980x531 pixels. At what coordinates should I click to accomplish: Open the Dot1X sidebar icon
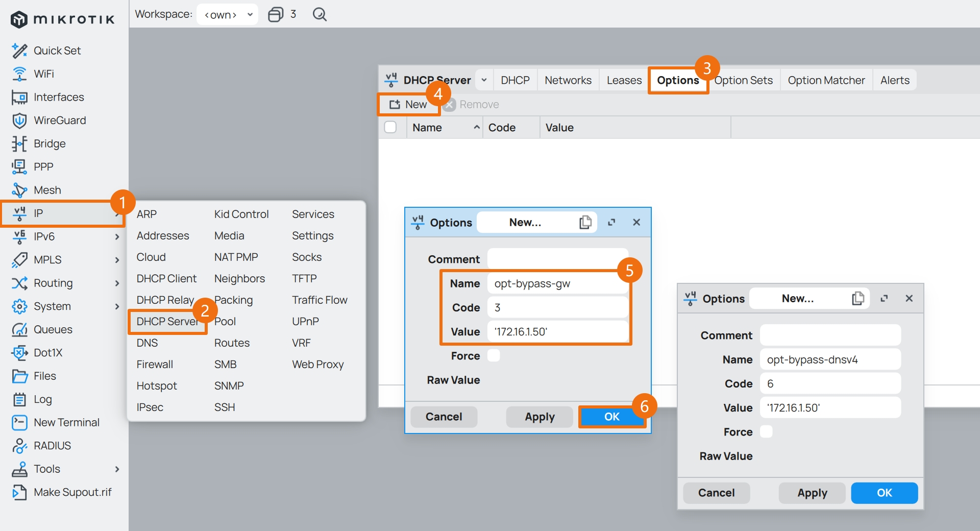(19, 353)
